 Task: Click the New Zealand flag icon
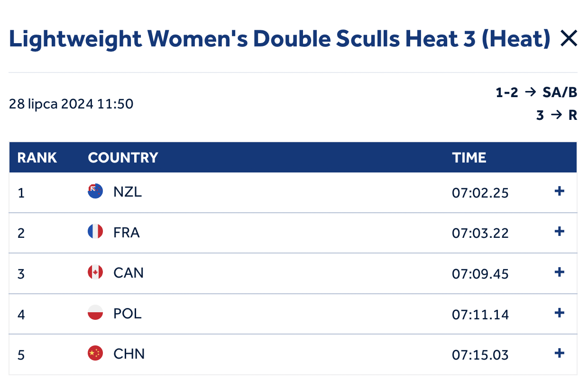tap(95, 191)
